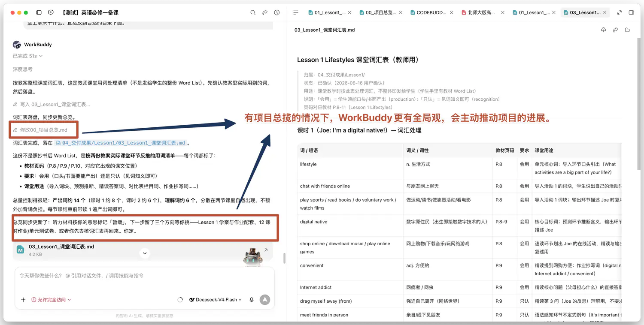Select the convenient table cell
The image size is (644, 325).
(x=350, y=269)
